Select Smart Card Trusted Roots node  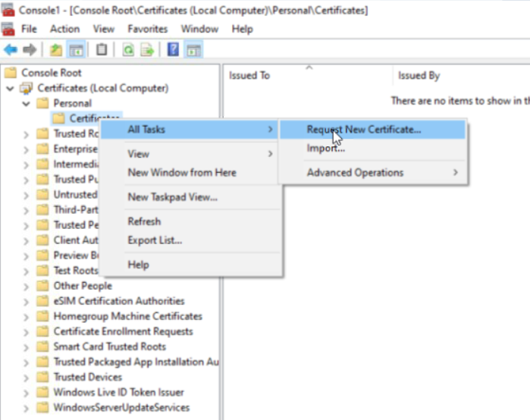109,346
